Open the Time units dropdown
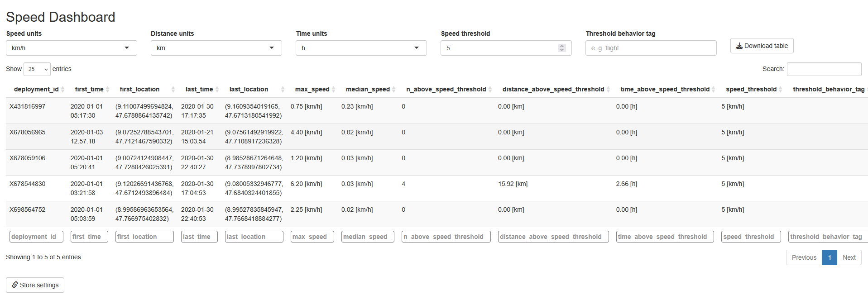Viewport: 868px width, 295px height. 361,48
